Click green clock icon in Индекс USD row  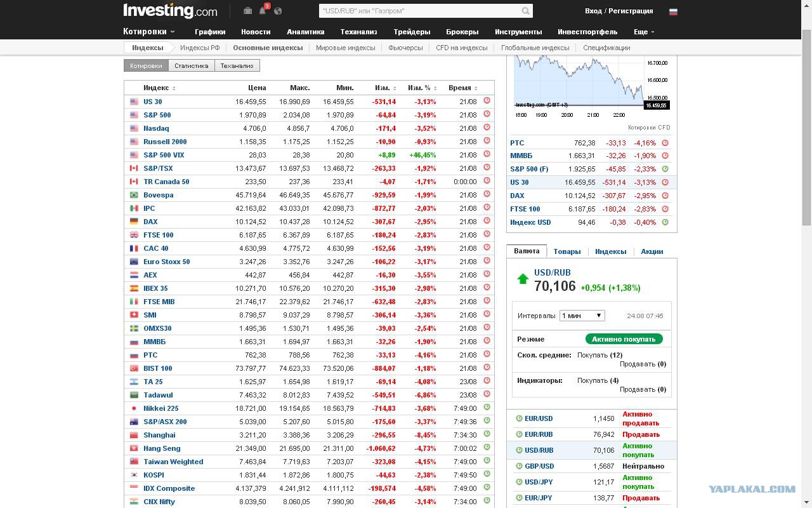(665, 222)
